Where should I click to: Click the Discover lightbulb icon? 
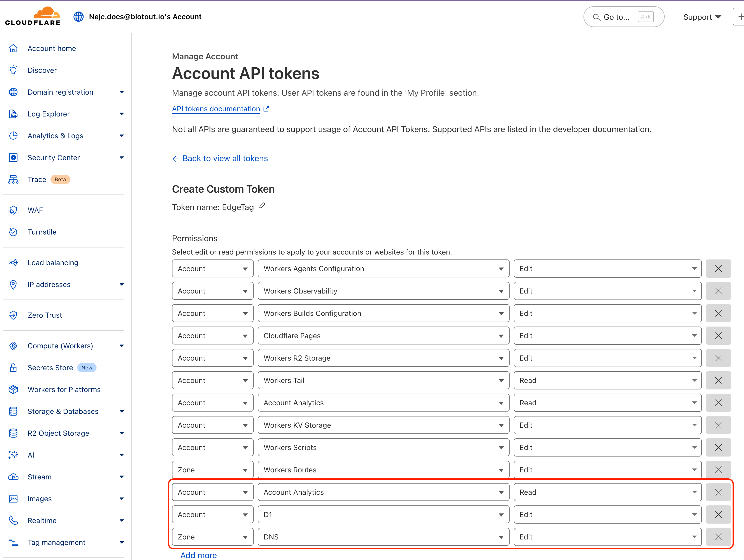(x=13, y=70)
